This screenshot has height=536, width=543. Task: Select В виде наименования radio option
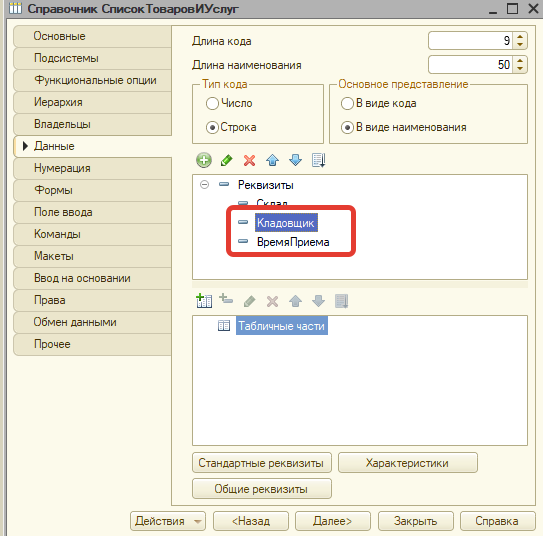click(347, 127)
